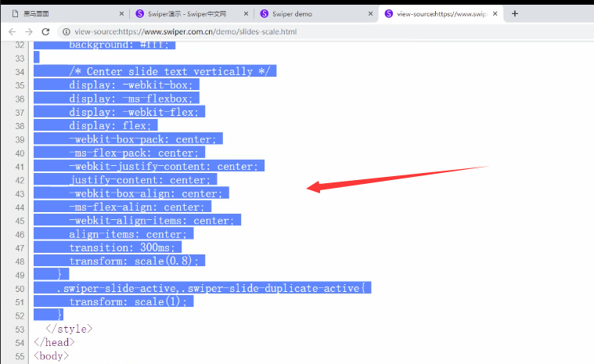Click the Swiper favicon on Swiper demo tab

pyautogui.click(x=265, y=13)
